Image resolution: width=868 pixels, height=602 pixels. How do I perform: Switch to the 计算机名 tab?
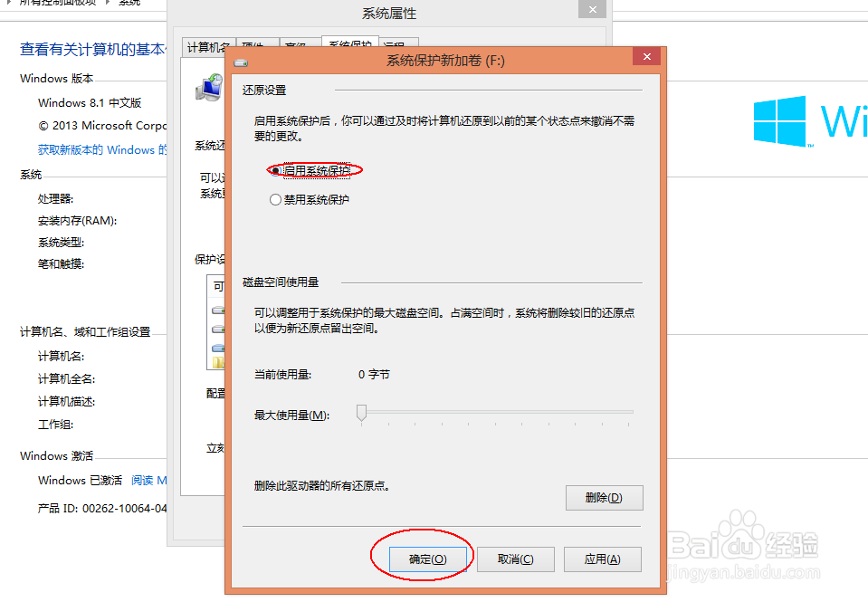pyautogui.click(x=209, y=46)
